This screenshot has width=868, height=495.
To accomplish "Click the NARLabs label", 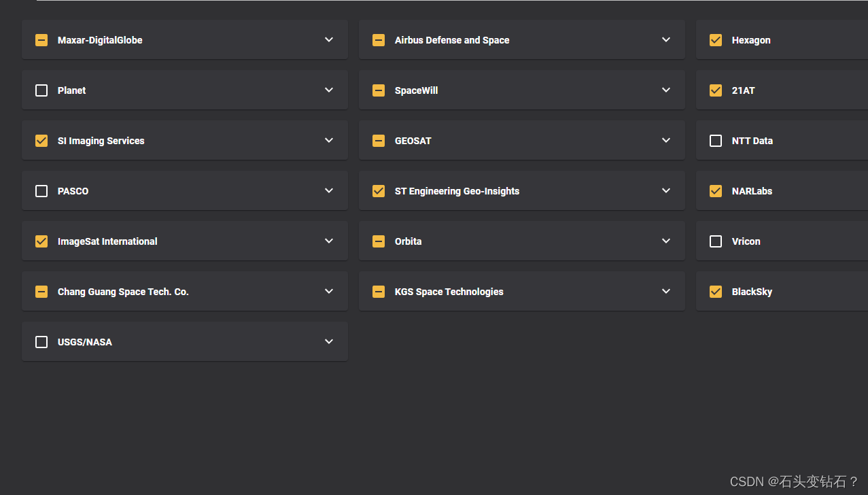I will pyautogui.click(x=752, y=191).
